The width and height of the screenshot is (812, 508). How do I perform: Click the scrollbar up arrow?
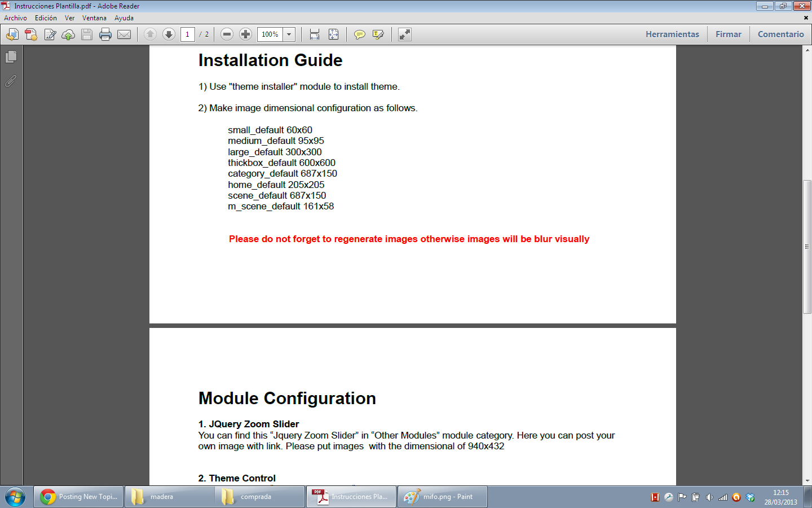point(807,50)
